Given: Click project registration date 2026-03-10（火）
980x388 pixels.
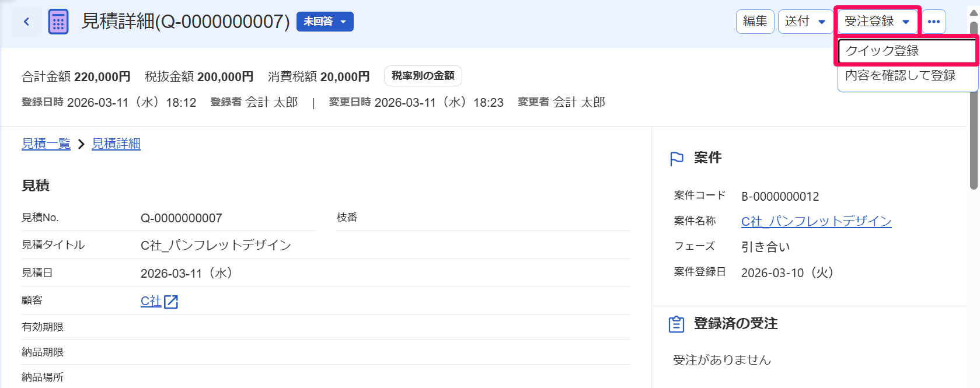Looking at the screenshot, I should [x=787, y=272].
